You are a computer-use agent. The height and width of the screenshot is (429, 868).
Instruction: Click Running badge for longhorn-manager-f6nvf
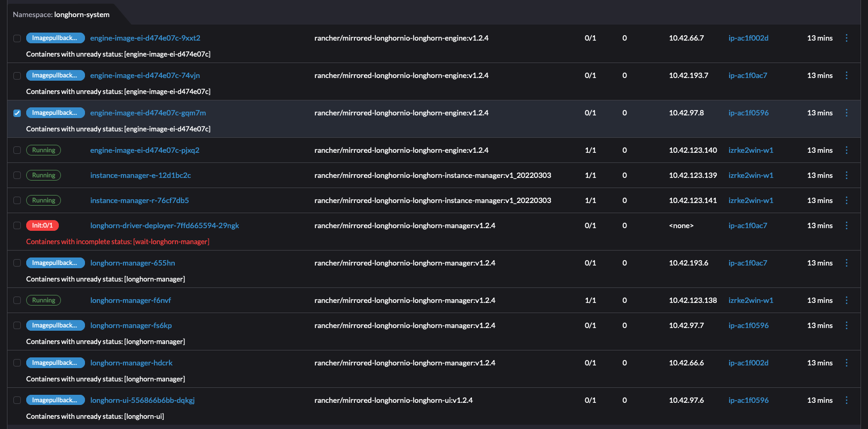click(x=43, y=300)
